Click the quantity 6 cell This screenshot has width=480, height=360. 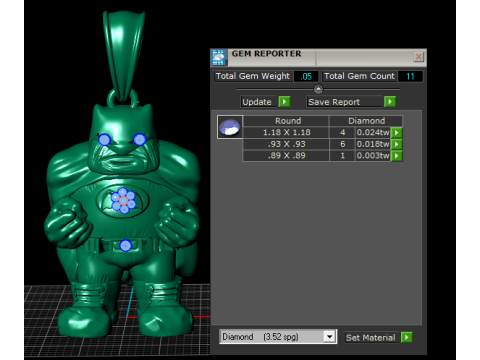click(342, 144)
